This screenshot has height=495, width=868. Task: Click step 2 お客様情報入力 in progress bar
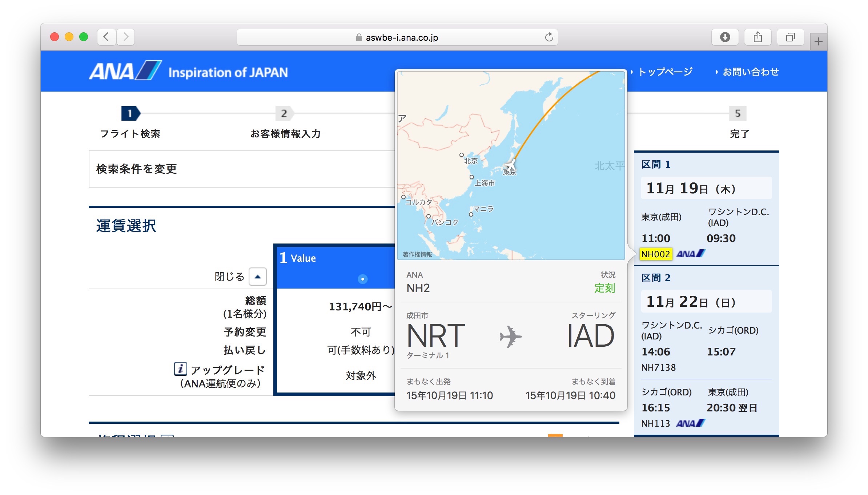click(284, 114)
